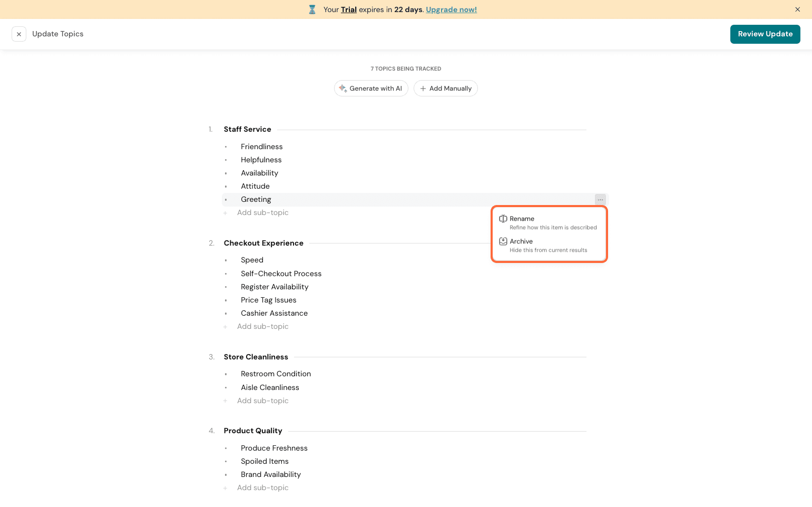Click the Rename icon in the popup
The height and width of the screenshot is (507, 812).
(503, 219)
